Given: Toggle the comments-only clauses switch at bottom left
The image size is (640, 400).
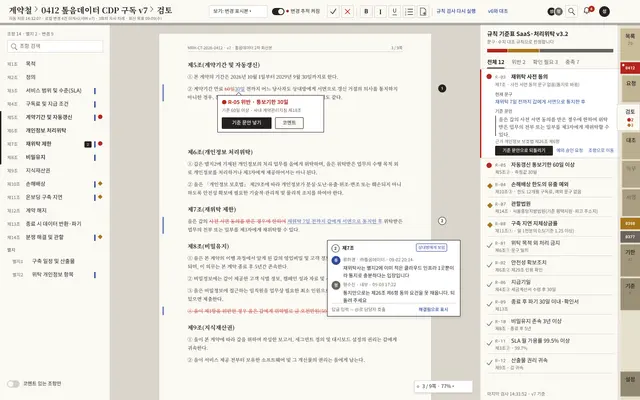Looking at the screenshot, I should click(x=13, y=384).
